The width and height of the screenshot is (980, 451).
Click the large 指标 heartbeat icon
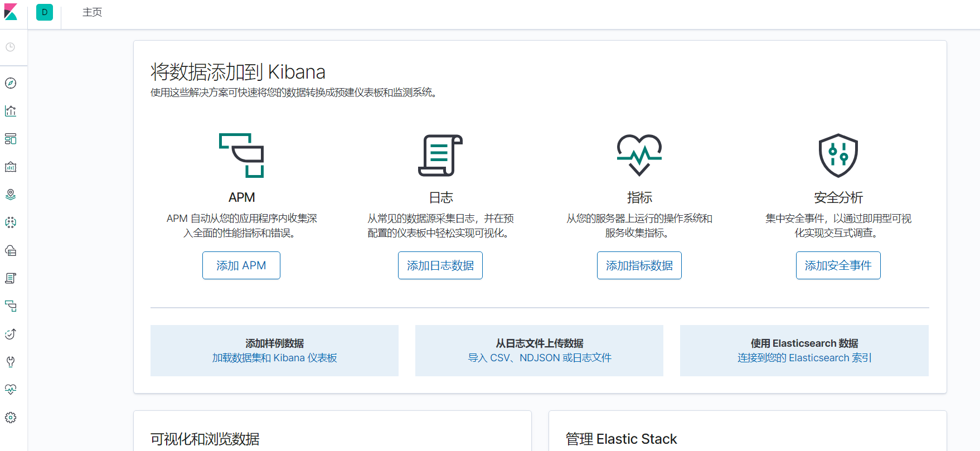(639, 156)
